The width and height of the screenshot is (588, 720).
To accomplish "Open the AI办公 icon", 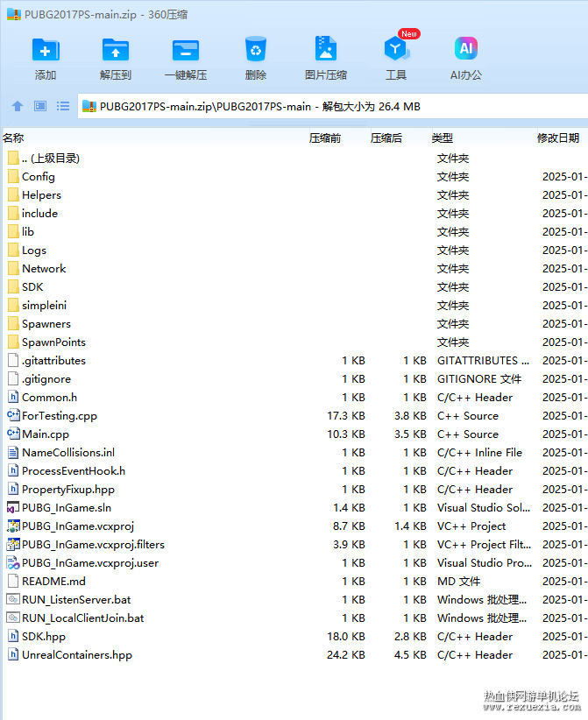I will [x=466, y=48].
